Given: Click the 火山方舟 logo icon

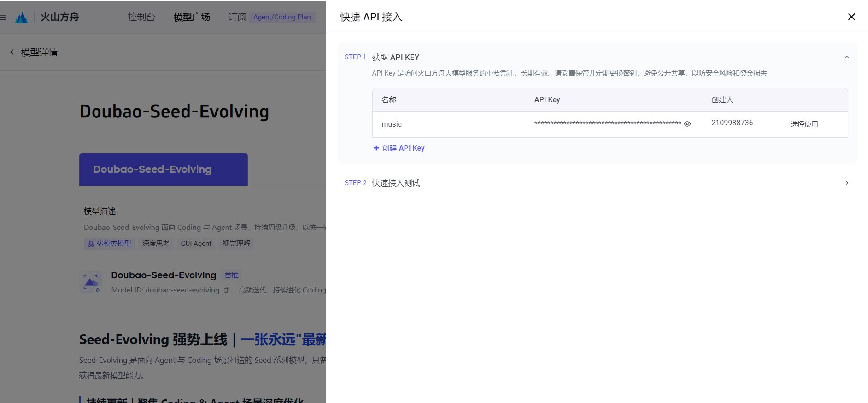Looking at the screenshot, I should point(21,18).
